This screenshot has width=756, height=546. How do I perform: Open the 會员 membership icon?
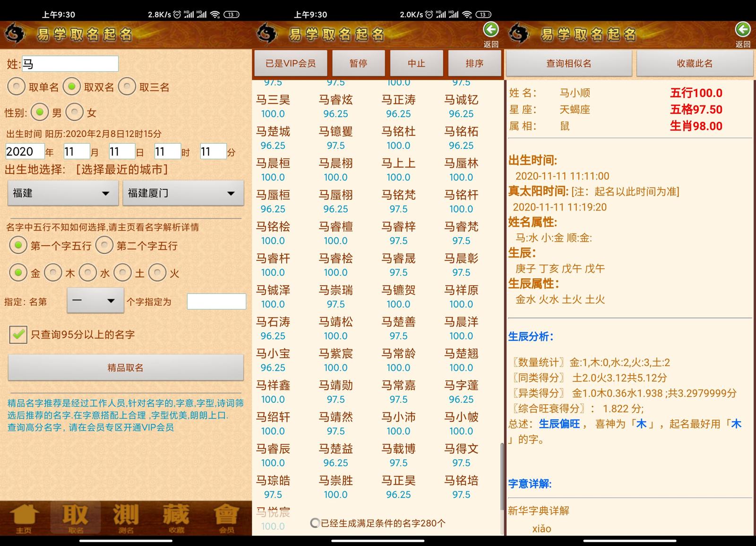tap(226, 518)
